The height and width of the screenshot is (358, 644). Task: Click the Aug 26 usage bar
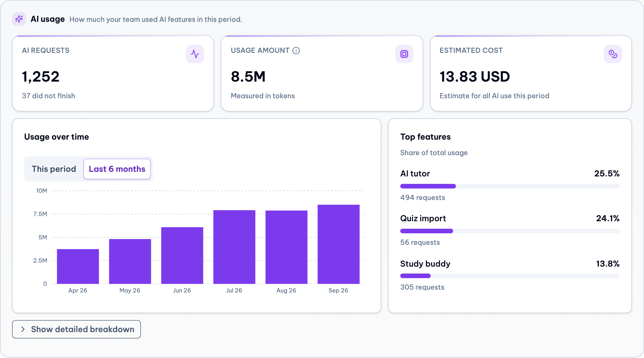click(286, 247)
